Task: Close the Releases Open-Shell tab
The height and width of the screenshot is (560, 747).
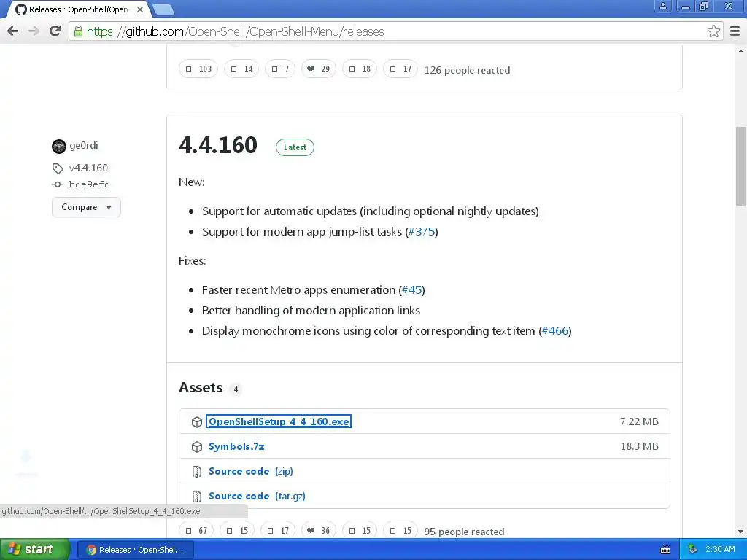Action: click(139, 9)
